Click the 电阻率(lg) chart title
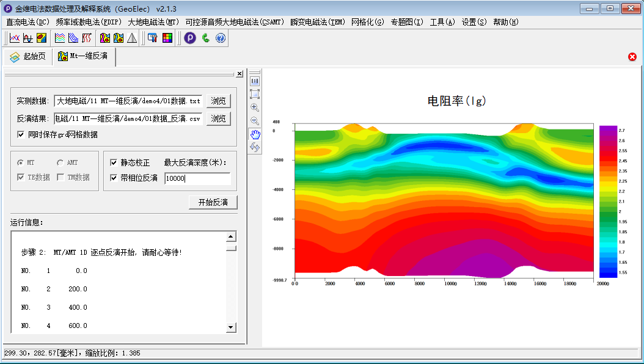Viewport: 644px width, 364px height. [456, 101]
